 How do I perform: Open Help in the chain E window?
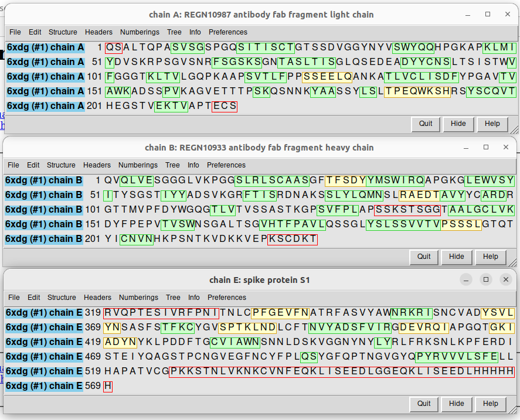point(491,404)
